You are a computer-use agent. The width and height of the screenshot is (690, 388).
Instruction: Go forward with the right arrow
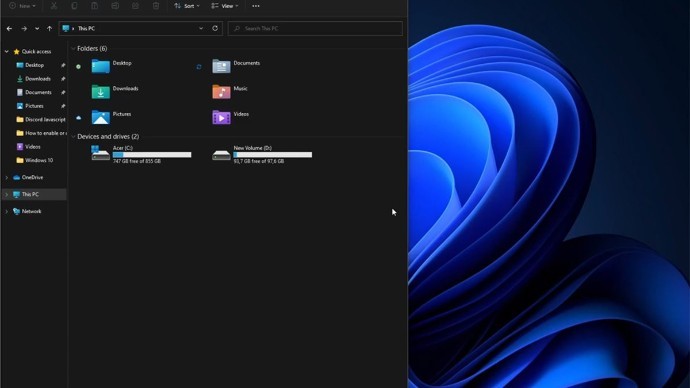[24, 29]
